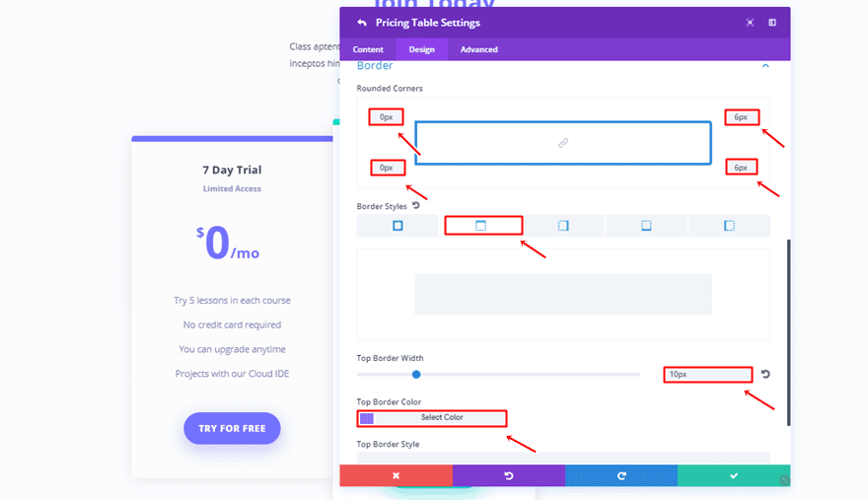Click the expand modal fullscreen icon

(750, 23)
